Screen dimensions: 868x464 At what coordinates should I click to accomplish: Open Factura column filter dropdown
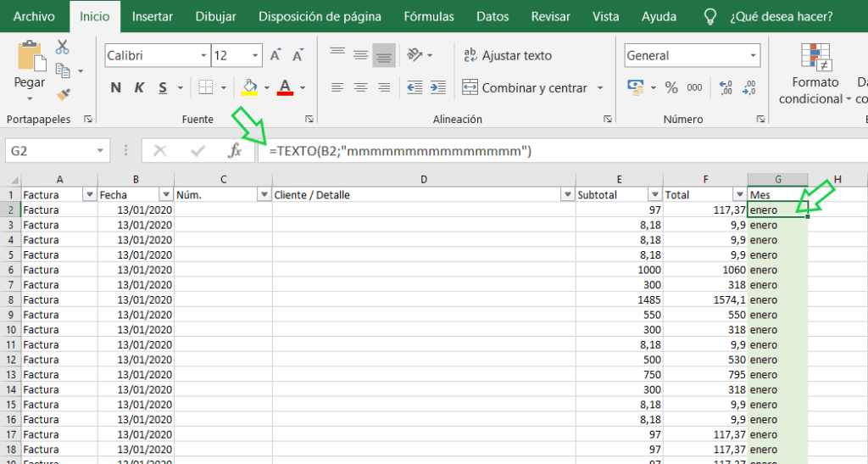[x=89, y=195]
